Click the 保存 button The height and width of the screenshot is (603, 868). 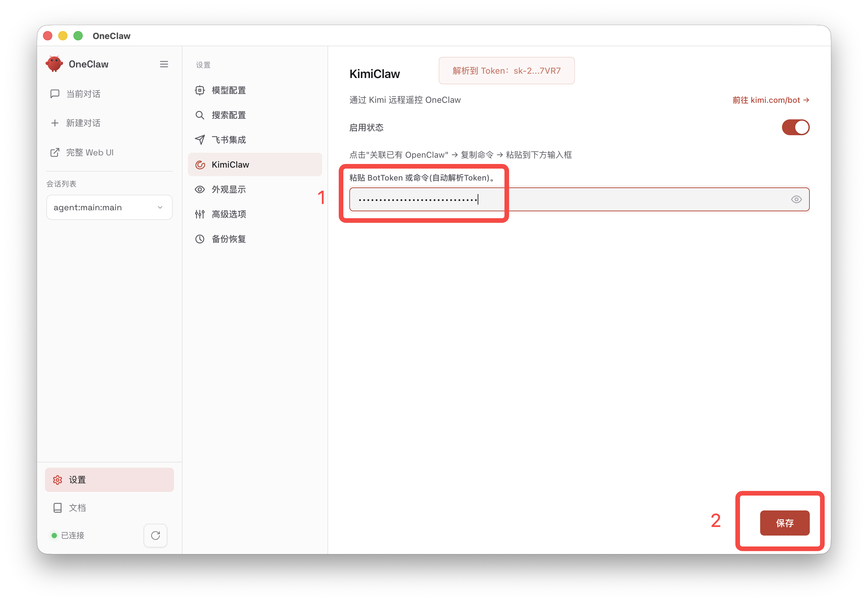(784, 523)
